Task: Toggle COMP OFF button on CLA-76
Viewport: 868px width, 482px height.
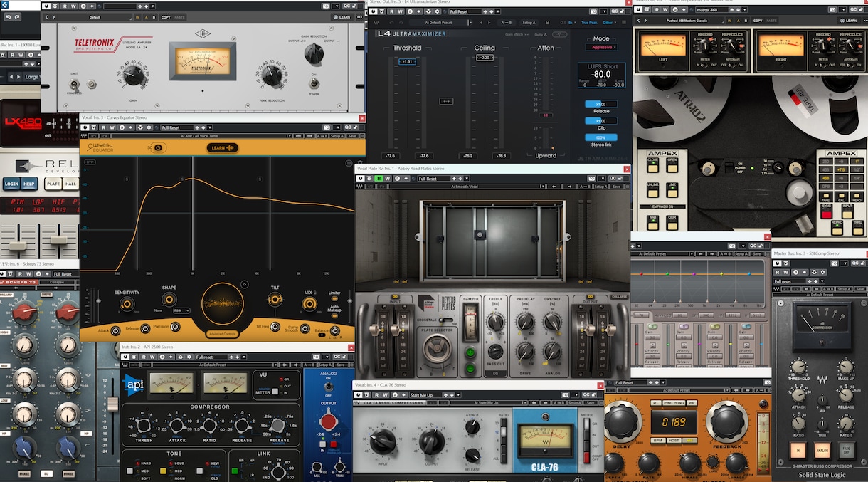Action: [588, 458]
